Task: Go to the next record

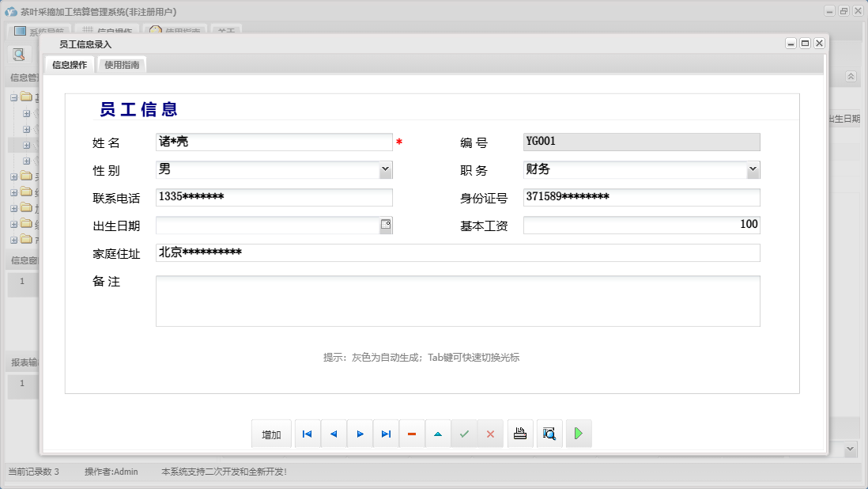Action: [x=360, y=434]
